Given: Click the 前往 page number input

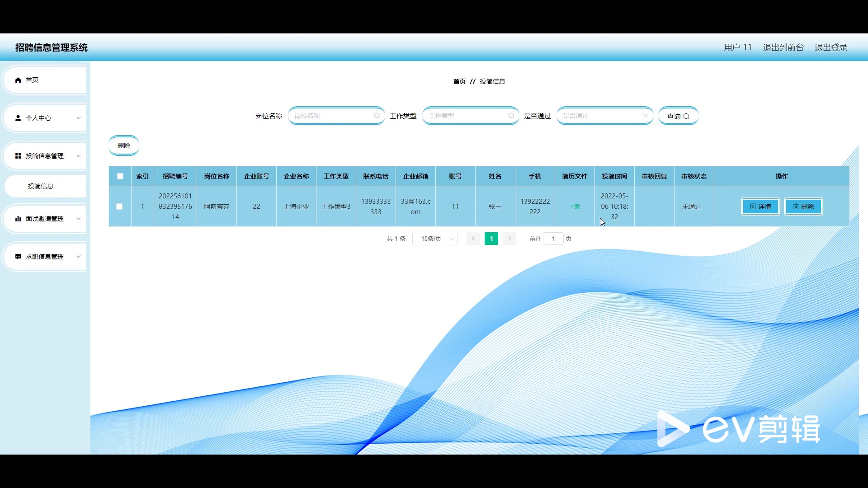Looking at the screenshot, I should point(553,239).
